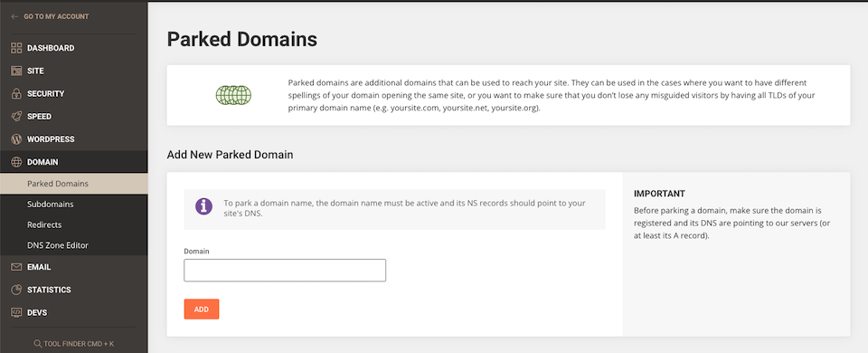Click the Security padlock icon
This screenshot has height=353, width=868.
tap(16, 93)
